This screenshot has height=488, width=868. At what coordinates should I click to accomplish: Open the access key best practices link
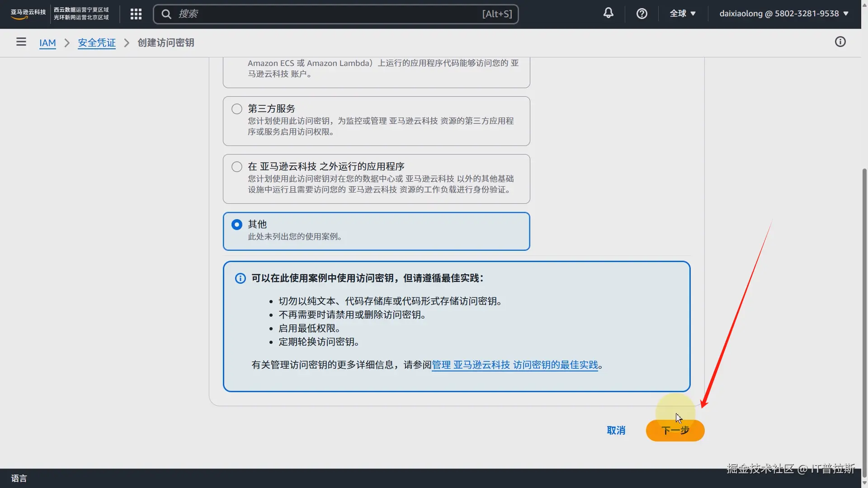click(514, 365)
